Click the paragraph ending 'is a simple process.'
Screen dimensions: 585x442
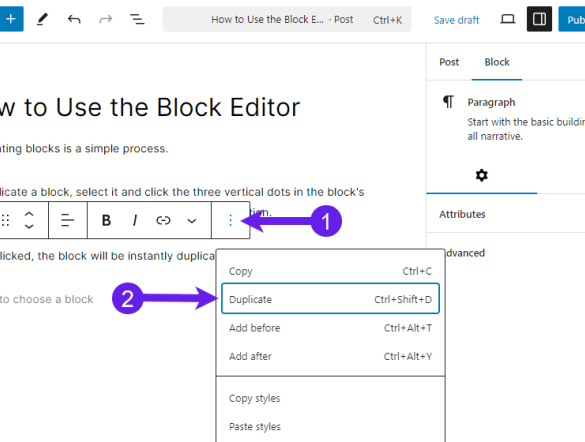84,149
